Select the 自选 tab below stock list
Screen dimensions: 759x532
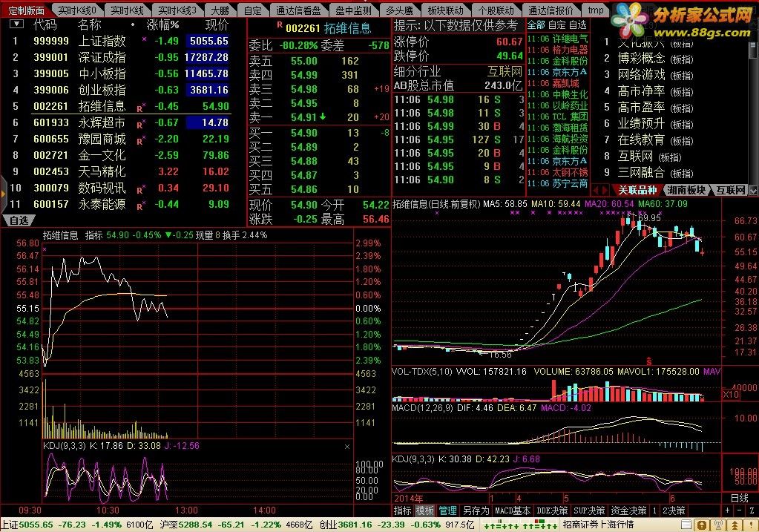tap(19, 220)
